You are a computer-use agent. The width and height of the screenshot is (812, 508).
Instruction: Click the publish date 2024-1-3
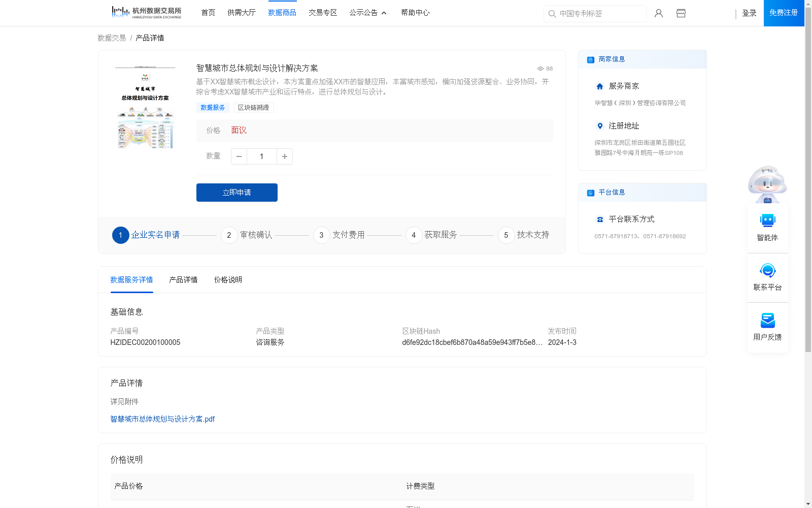[x=562, y=342]
